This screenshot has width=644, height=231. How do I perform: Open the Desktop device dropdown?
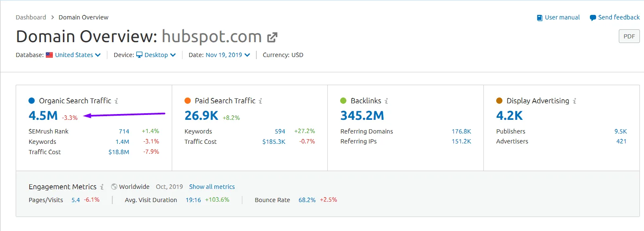(x=160, y=55)
